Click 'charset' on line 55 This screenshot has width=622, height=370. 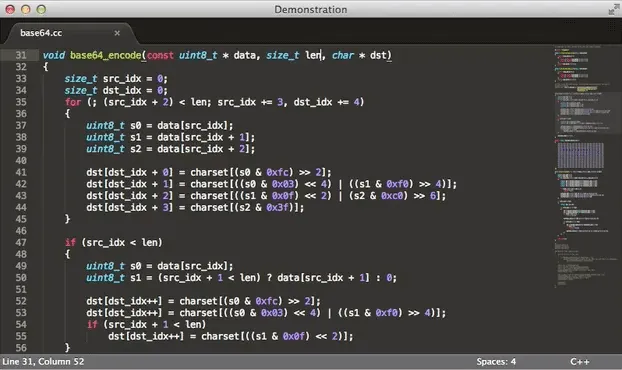(220, 336)
